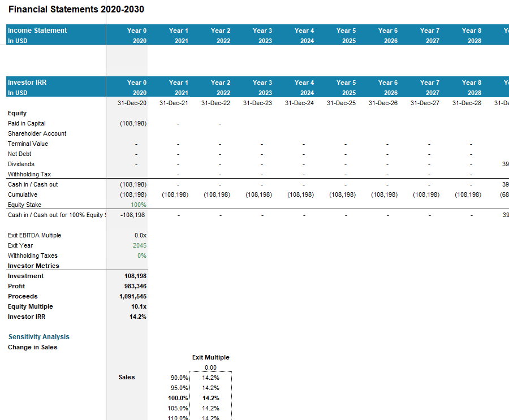Select the Terminal Value row label
The image size is (509, 420).
[28, 144]
